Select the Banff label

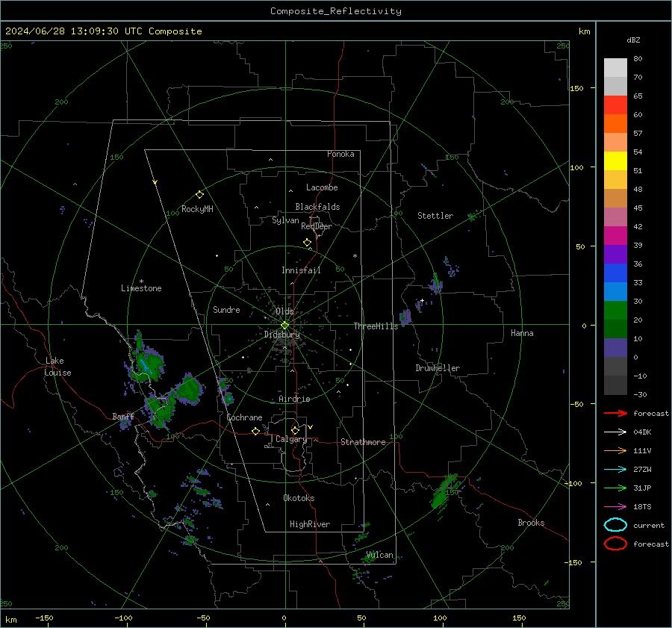point(123,416)
